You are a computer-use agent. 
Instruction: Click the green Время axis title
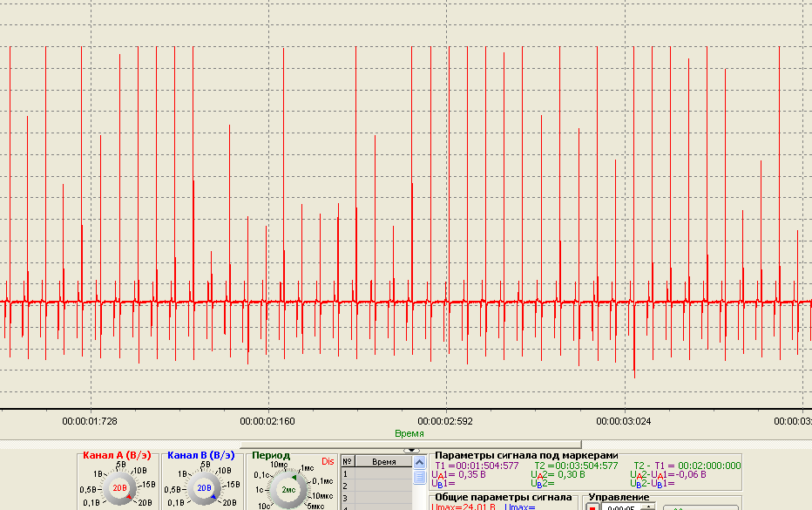409,433
